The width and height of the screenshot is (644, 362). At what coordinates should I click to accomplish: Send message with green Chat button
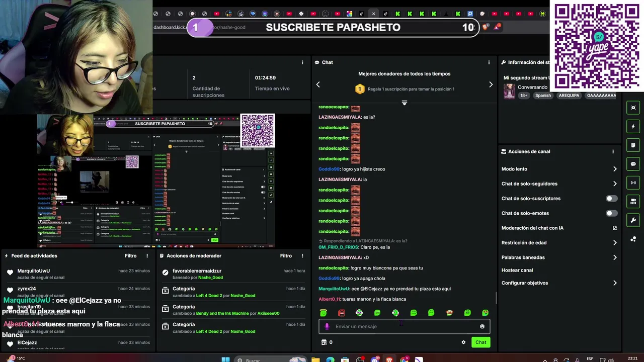[481, 342]
